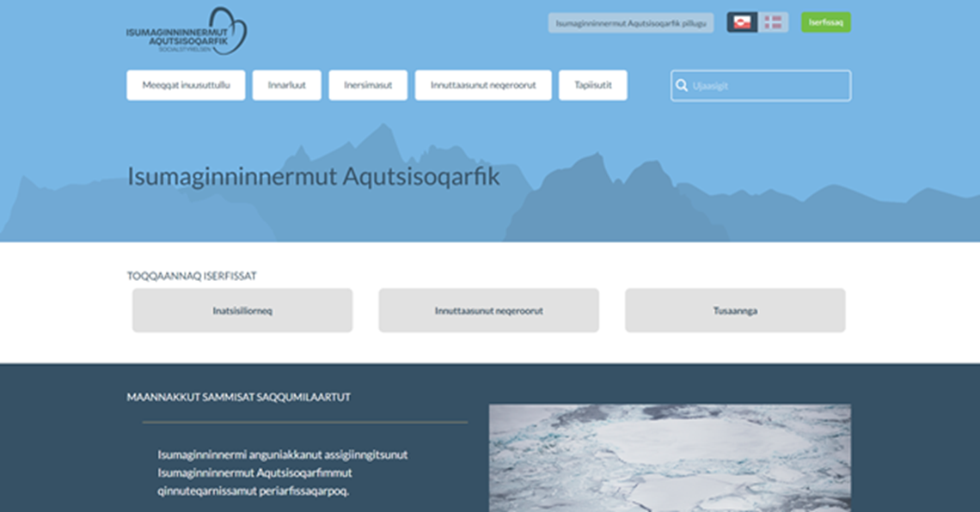
Task: Open the sea ice news image
Action: coord(670,458)
